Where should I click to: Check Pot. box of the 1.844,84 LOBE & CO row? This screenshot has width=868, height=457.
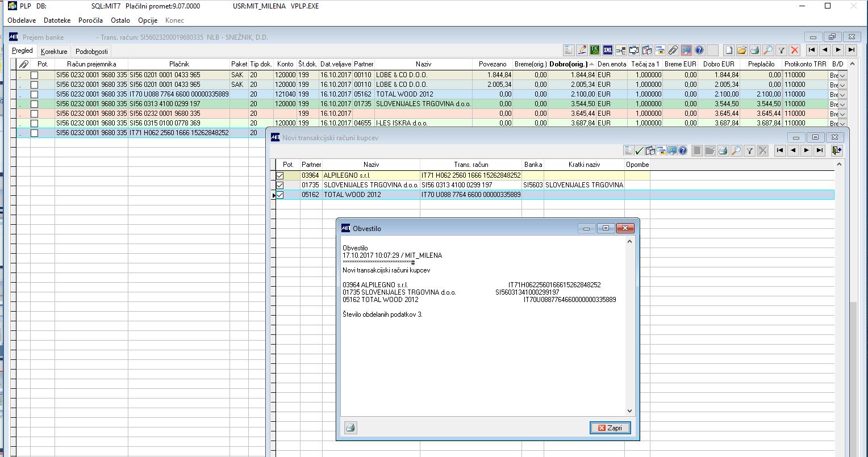tap(34, 75)
